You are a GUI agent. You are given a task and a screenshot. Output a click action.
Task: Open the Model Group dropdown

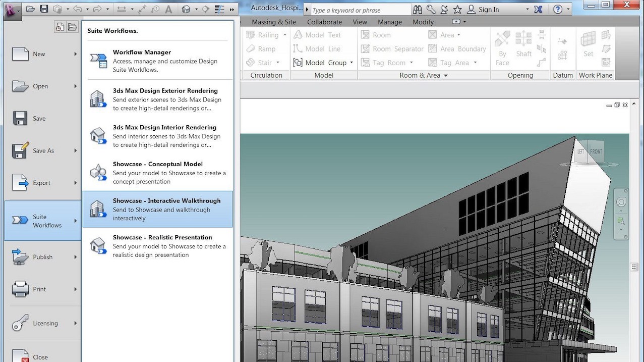(352, 62)
